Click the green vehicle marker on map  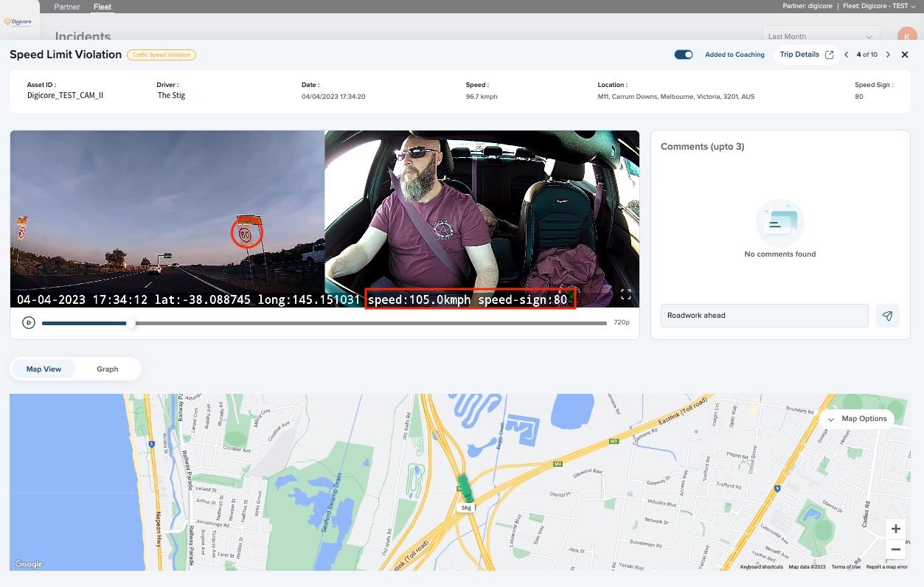(x=465, y=487)
